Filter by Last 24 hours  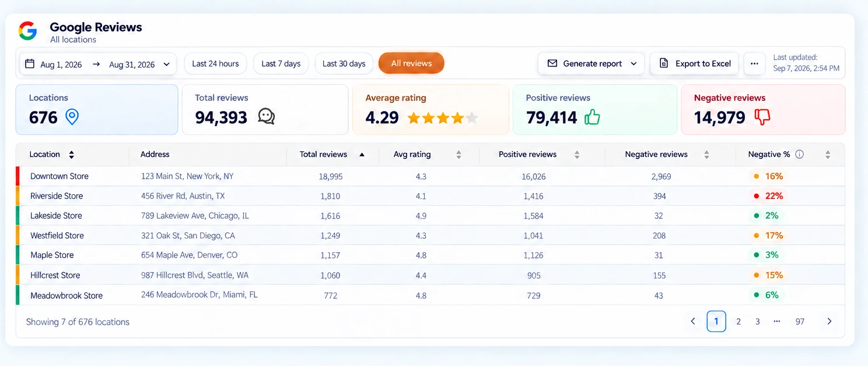pos(215,64)
